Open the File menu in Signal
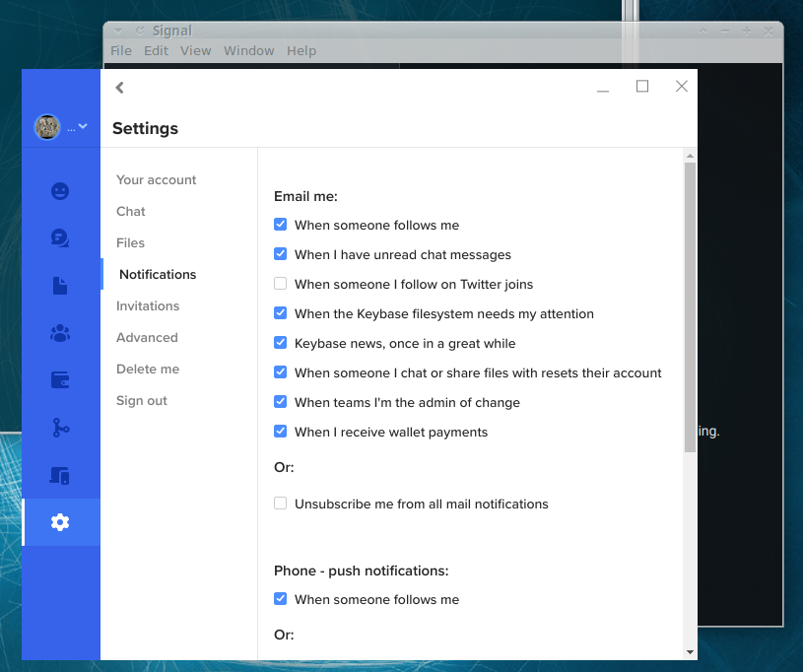Image resolution: width=803 pixels, height=672 pixels. pos(120,50)
